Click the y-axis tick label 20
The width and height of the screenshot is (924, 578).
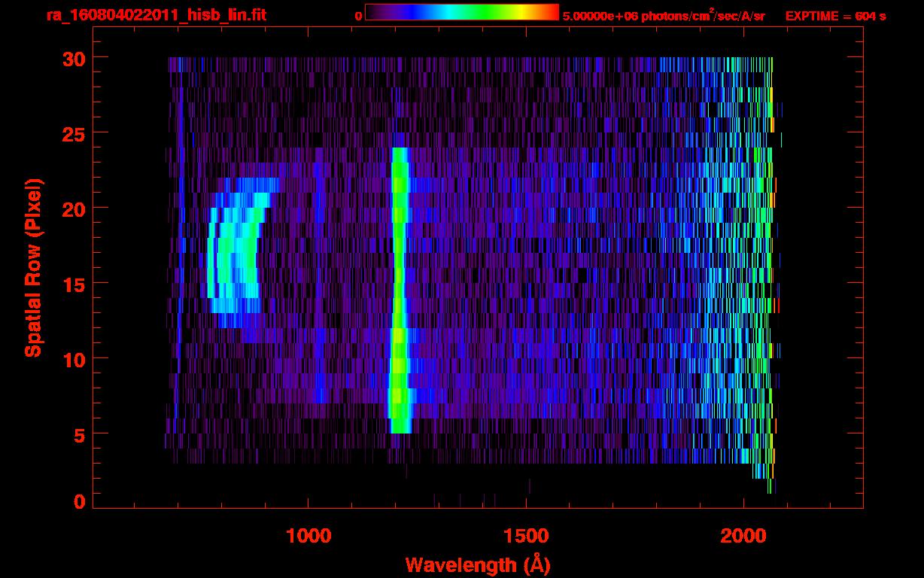(x=72, y=208)
